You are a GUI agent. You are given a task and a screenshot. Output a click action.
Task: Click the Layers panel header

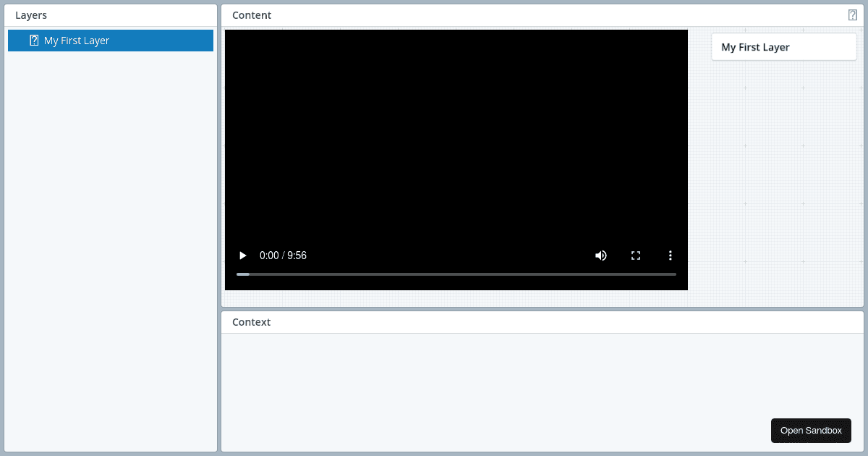click(x=31, y=14)
